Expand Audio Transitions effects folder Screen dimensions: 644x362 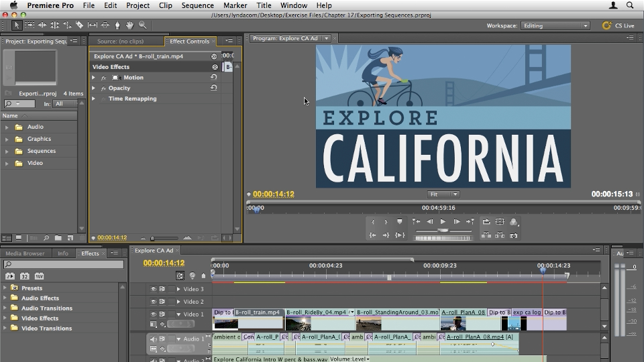pos(5,308)
